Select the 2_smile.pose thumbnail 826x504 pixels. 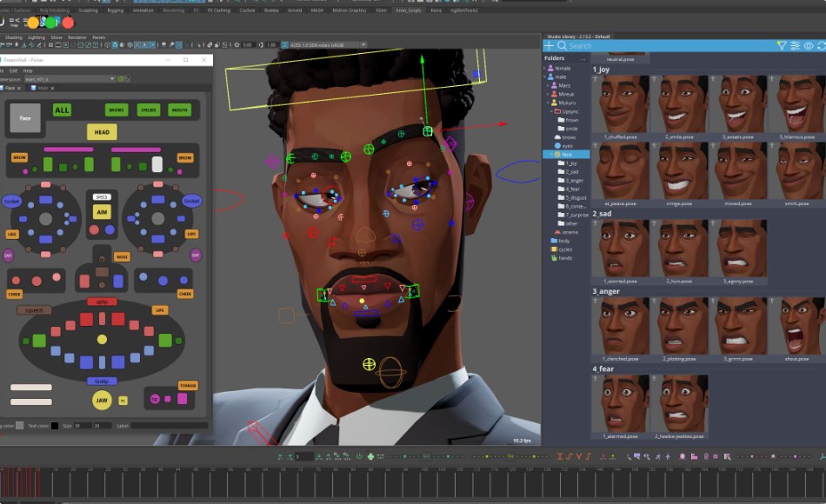[682, 104]
